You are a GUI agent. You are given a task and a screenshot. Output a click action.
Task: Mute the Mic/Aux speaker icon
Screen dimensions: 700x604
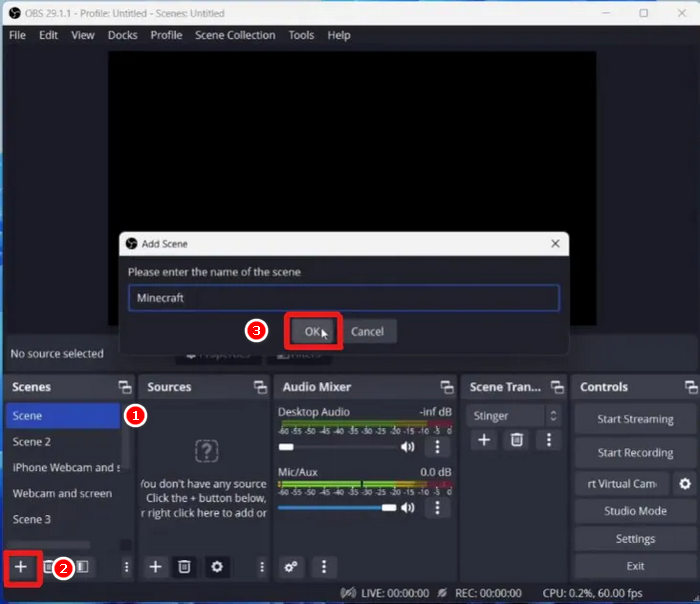coord(408,507)
